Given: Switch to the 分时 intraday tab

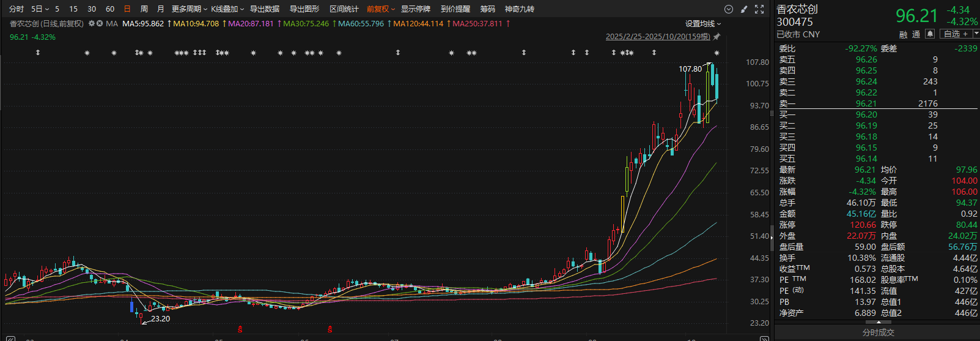Looking at the screenshot, I should 17,9.
